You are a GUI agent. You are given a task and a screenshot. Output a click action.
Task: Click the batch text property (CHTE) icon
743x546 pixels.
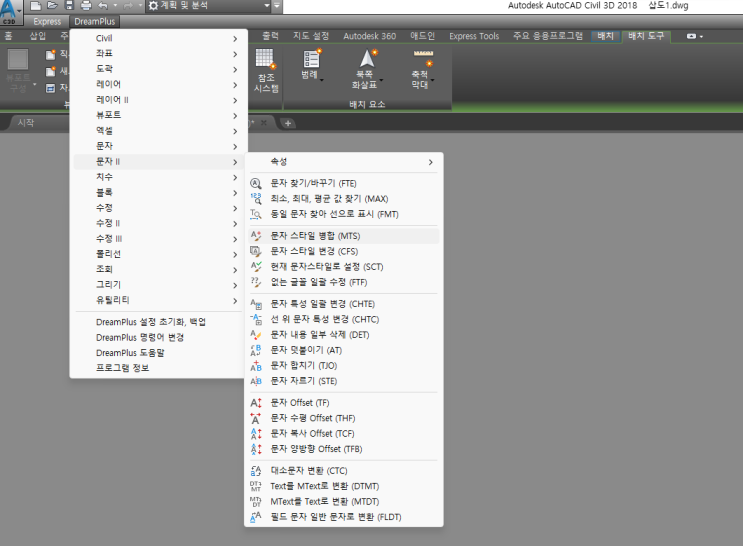(256, 304)
